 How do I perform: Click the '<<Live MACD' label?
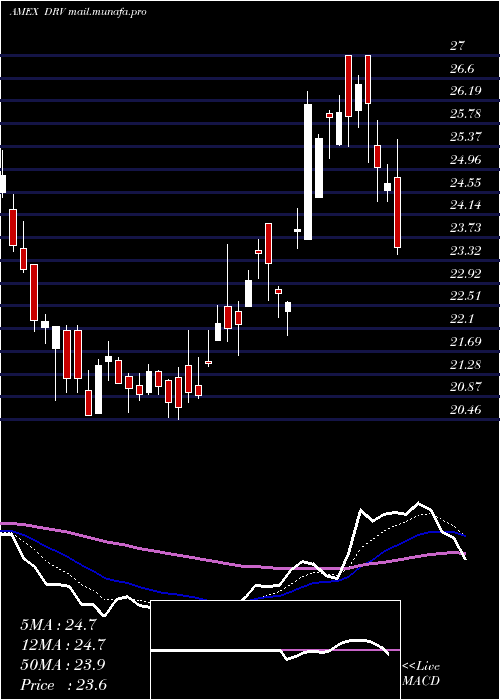coord(421,674)
